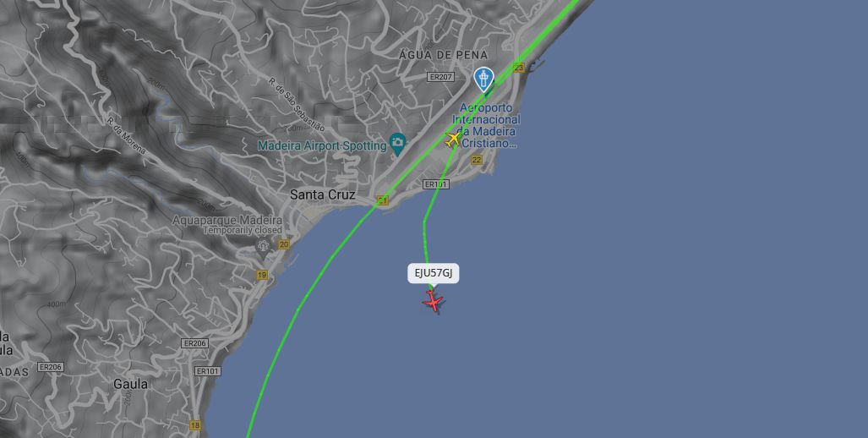Click the yellow airplane on the runway
Viewport: 868px width, 438px height.
click(453, 139)
